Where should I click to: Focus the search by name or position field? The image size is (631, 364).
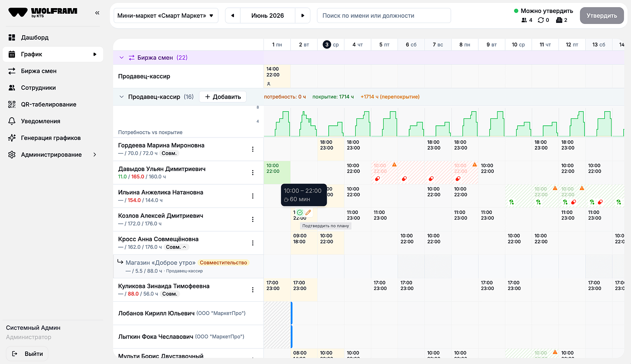[384, 16]
